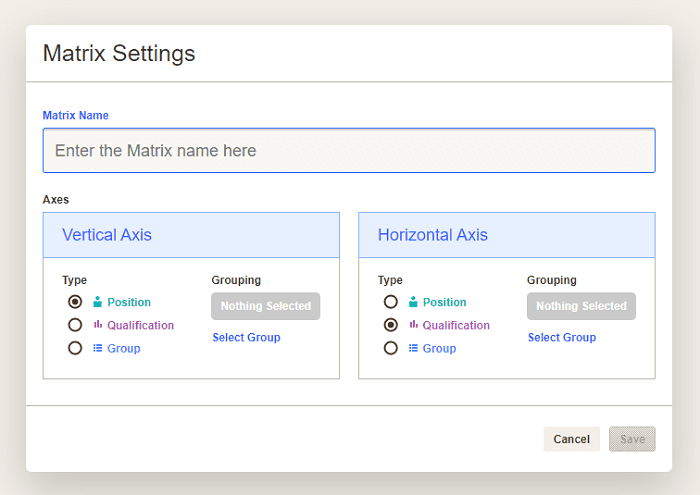700x495 pixels.
Task: Select Position radio for Vertical Axis
Action: point(75,302)
